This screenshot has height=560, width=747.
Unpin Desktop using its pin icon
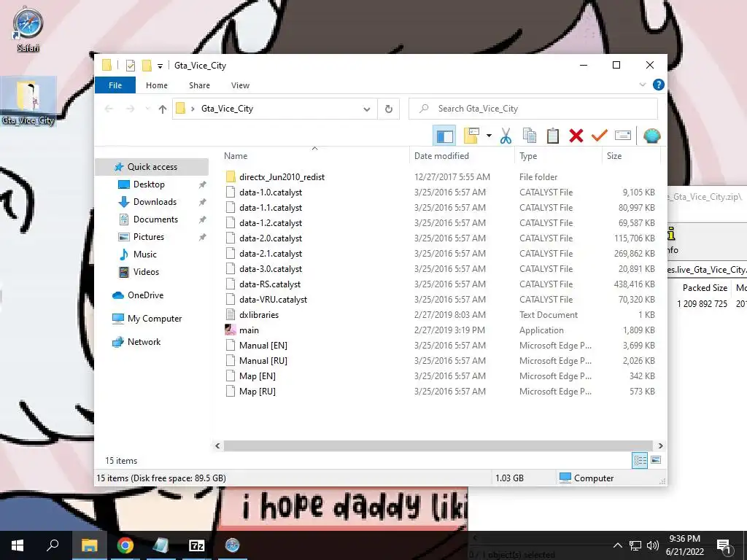pyautogui.click(x=203, y=184)
